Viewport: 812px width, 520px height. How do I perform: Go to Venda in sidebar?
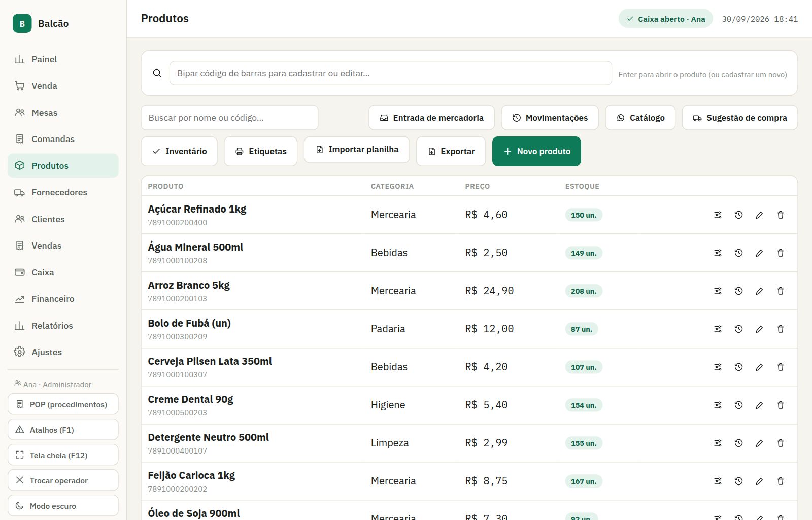[63, 86]
